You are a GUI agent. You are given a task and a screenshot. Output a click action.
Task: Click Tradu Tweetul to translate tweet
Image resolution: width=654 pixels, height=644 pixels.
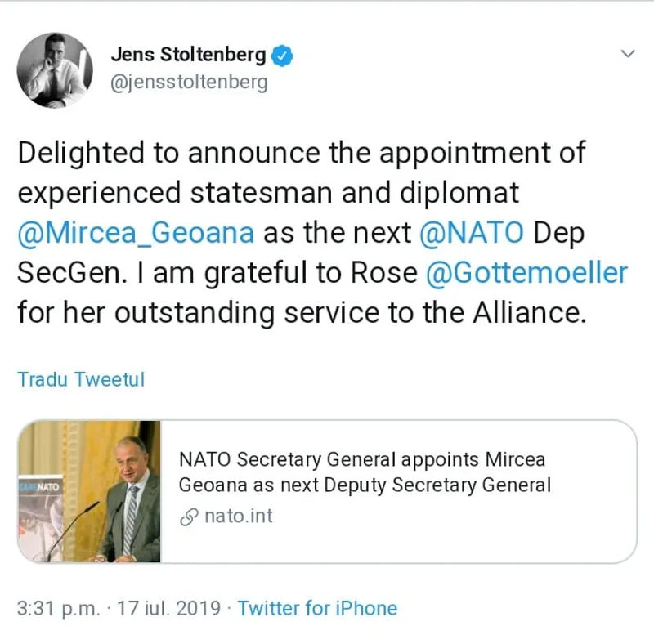(x=81, y=380)
